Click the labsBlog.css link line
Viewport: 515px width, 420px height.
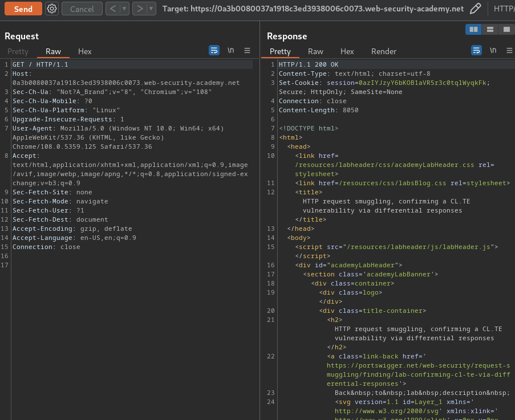402,183
